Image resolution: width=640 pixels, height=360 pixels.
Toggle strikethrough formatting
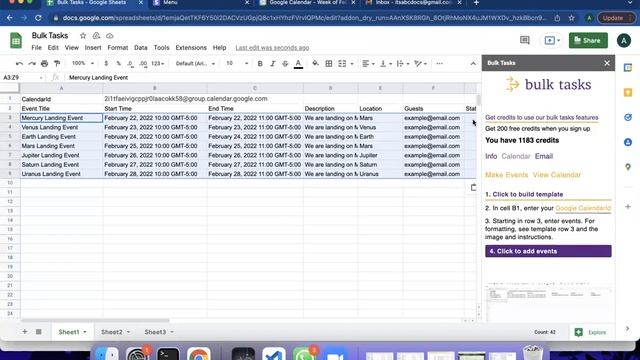point(285,64)
